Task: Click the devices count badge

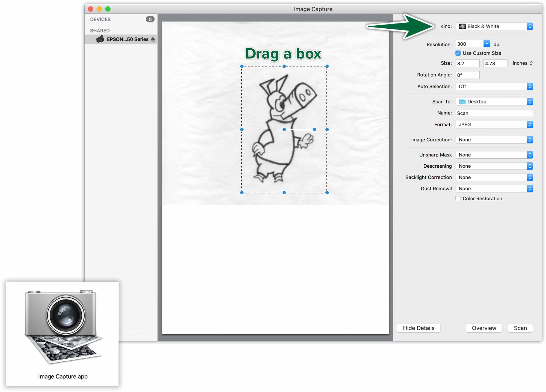Action: [x=150, y=19]
